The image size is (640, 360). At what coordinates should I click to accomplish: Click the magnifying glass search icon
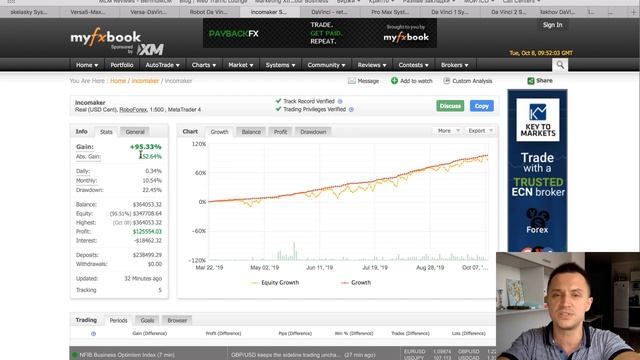click(560, 65)
